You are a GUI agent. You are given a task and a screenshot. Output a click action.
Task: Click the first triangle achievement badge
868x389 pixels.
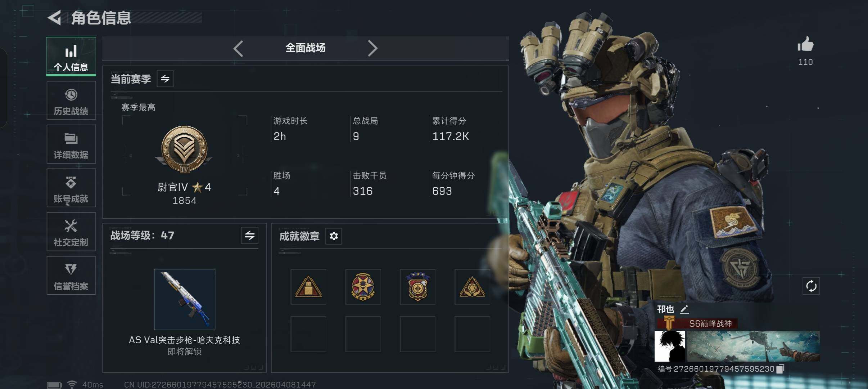tap(308, 287)
